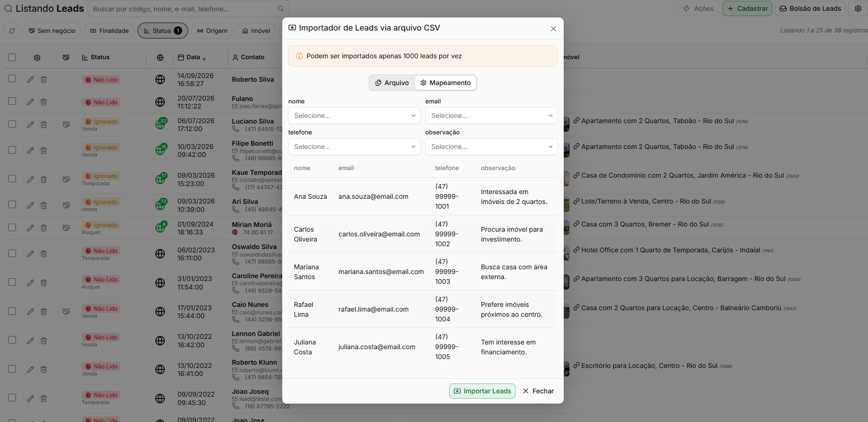Click the edit pencil for Oswaldo Silva
Image resolution: width=868 pixels, height=422 pixels.
pyautogui.click(x=31, y=254)
